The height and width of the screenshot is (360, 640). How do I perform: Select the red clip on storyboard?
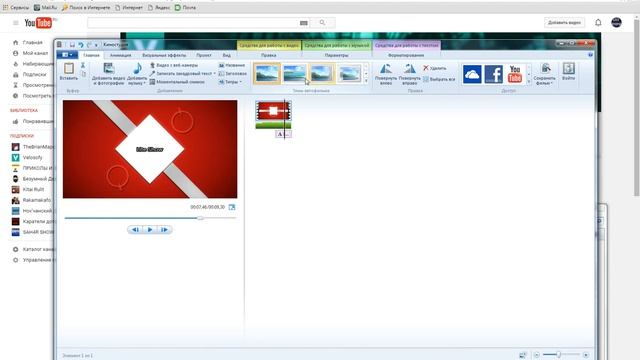tap(273, 111)
